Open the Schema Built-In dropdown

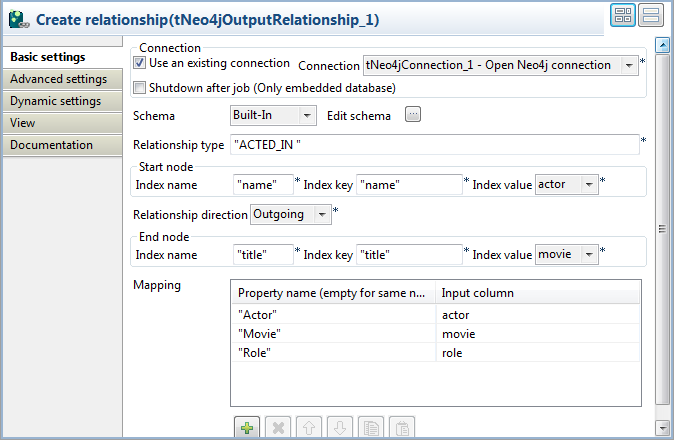pos(307,116)
